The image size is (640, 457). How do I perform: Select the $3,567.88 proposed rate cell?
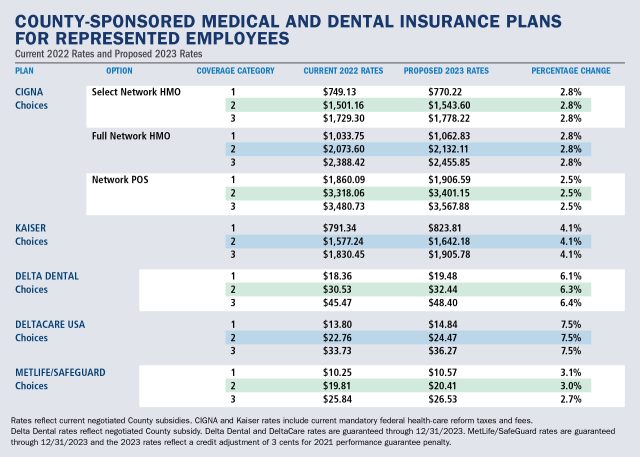pos(427,206)
